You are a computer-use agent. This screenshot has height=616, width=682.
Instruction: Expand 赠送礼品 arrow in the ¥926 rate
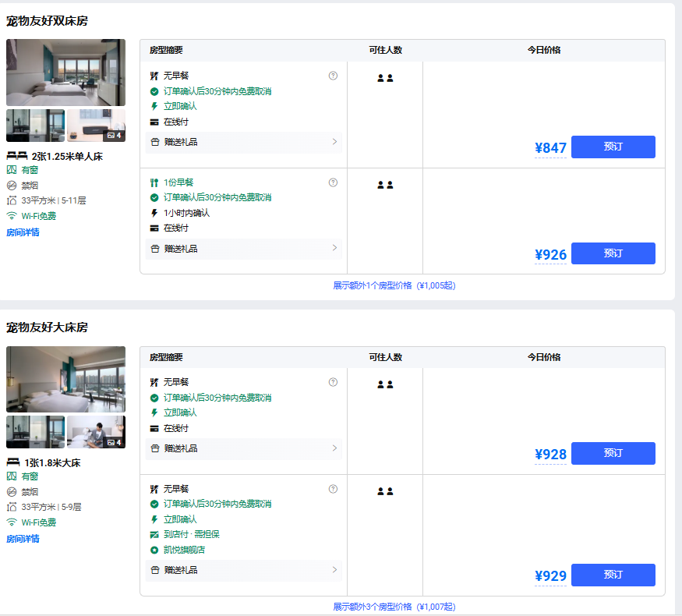pos(334,248)
